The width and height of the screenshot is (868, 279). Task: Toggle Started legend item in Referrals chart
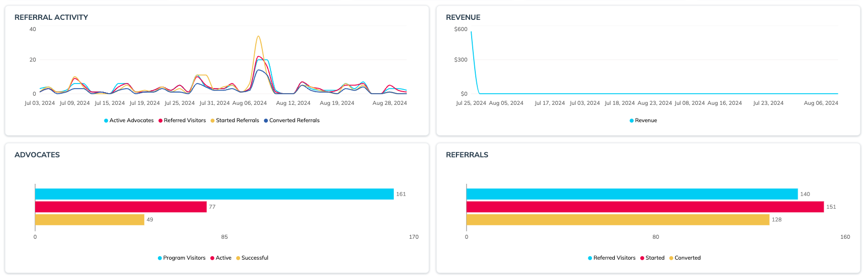pyautogui.click(x=653, y=258)
